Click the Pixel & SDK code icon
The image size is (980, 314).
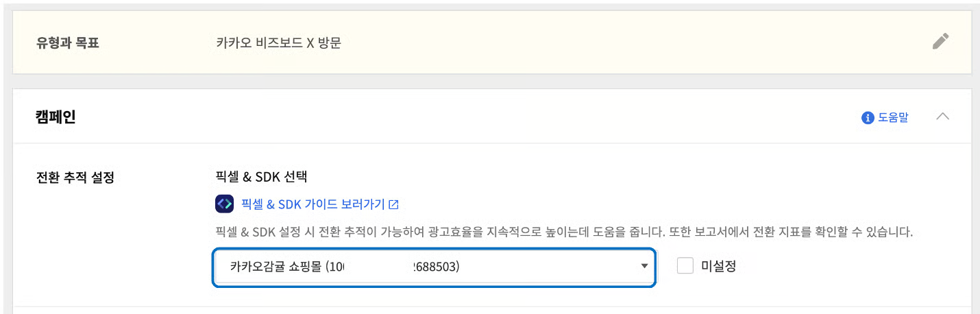pos(225,204)
